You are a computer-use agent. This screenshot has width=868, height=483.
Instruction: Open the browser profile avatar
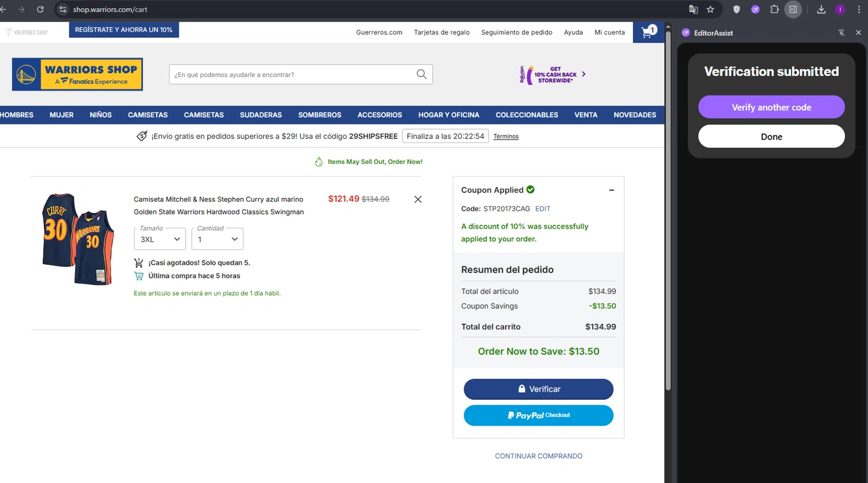[x=840, y=9]
